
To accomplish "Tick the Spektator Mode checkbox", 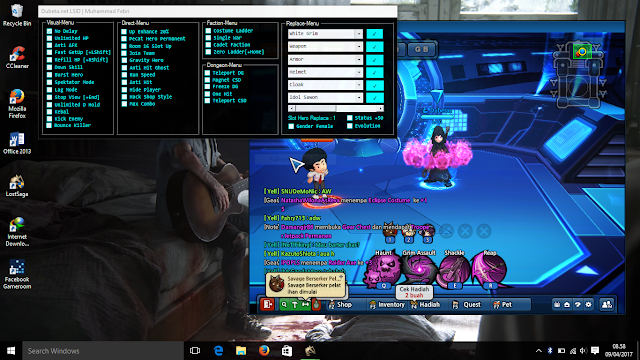I will 49,82.
